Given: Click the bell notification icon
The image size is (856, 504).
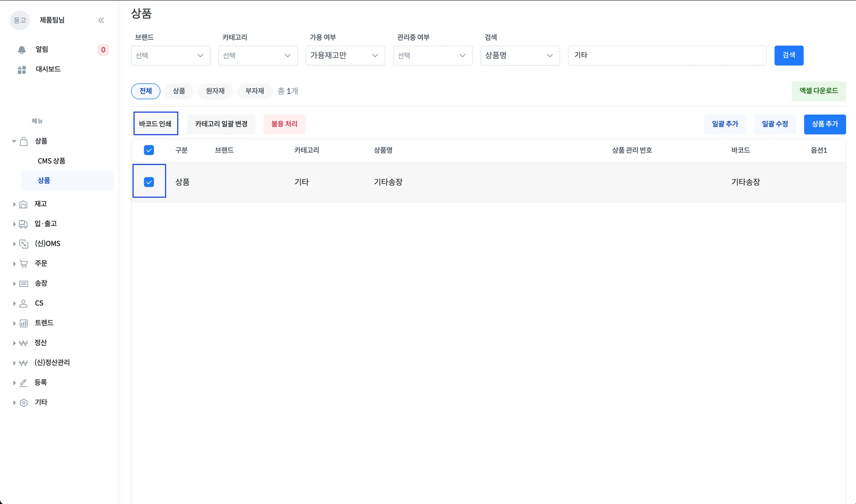Looking at the screenshot, I should click(x=22, y=50).
